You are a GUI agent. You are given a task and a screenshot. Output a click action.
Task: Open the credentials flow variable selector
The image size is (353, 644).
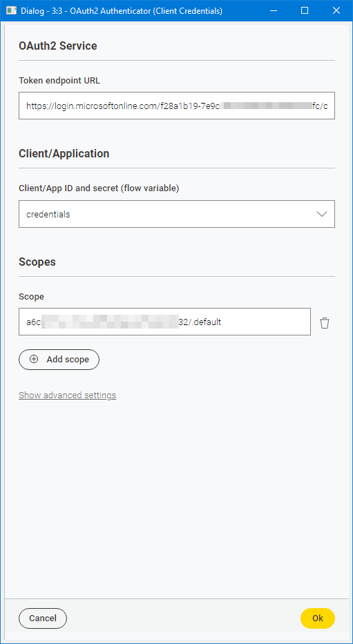click(177, 214)
